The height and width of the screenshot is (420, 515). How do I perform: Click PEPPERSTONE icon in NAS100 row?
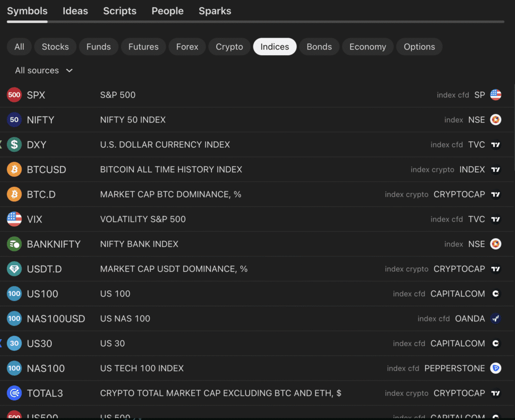(x=495, y=368)
